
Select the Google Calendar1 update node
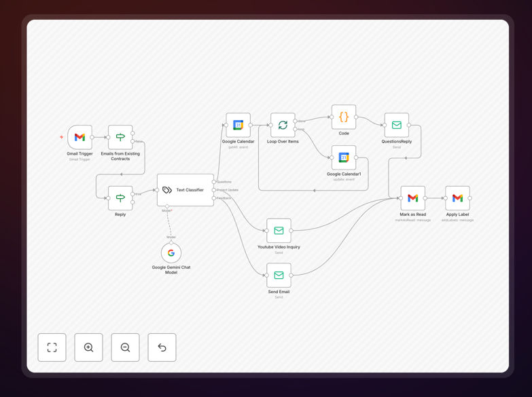click(x=344, y=157)
